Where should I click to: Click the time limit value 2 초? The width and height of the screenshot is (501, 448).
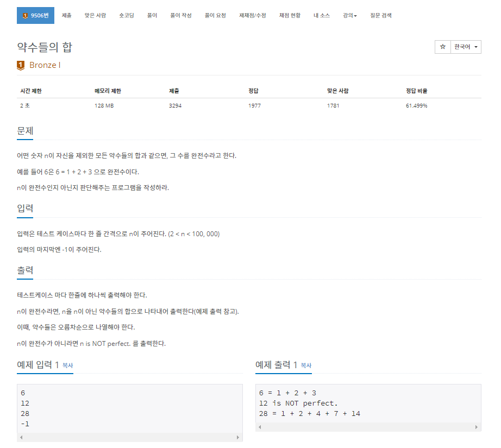point(24,106)
